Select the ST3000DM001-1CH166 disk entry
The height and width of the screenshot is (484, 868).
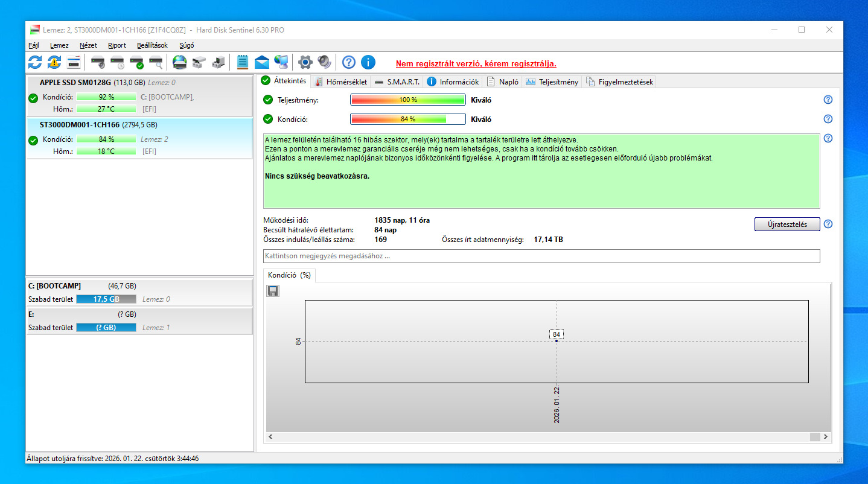click(139, 138)
